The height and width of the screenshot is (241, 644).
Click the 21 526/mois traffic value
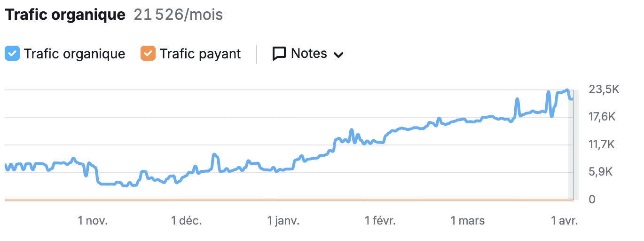click(178, 15)
